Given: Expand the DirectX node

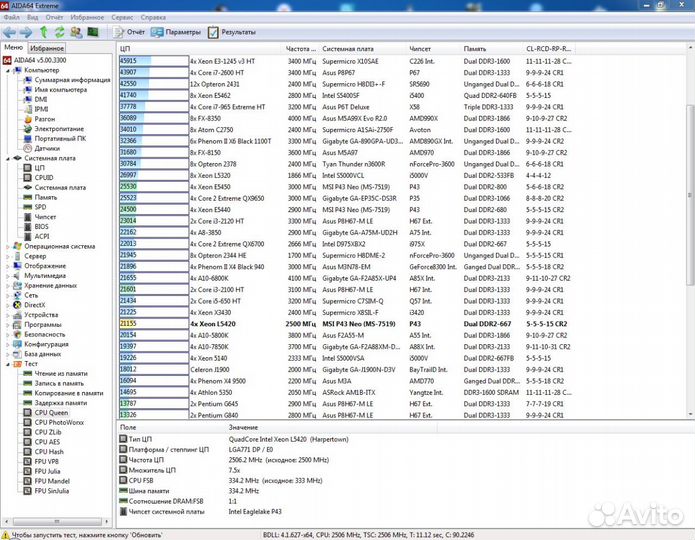Looking at the screenshot, I should [x=8, y=305].
